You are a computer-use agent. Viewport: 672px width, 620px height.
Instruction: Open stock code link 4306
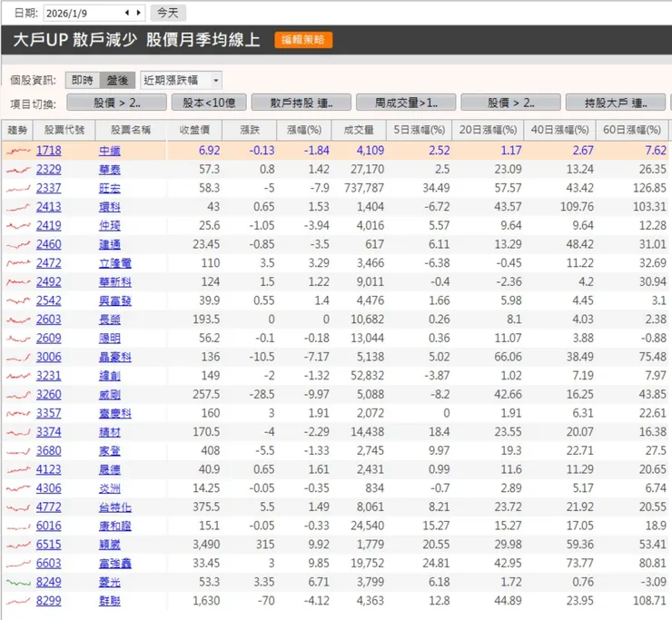point(48,488)
